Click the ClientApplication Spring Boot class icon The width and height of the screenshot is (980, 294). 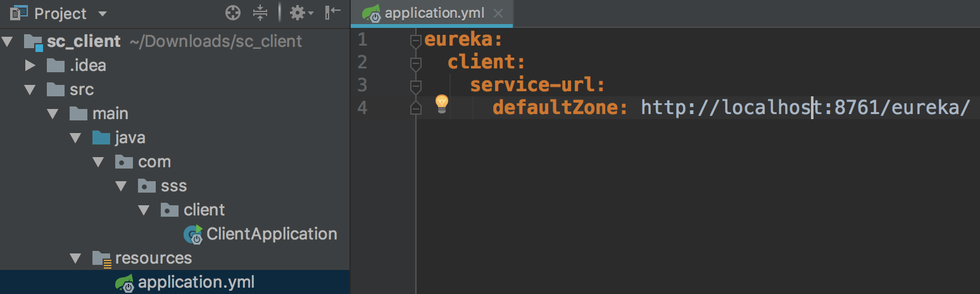click(193, 234)
